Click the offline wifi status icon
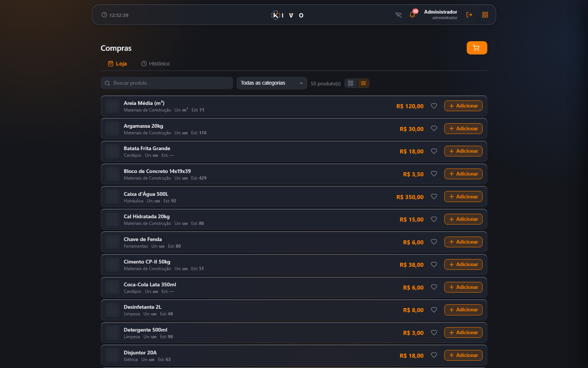Viewport: 588px width, 368px height. [x=398, y=15]
